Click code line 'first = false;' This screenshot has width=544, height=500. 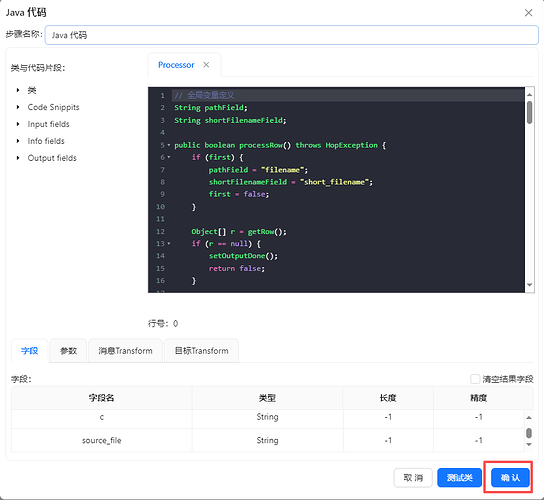coord(239,194)
